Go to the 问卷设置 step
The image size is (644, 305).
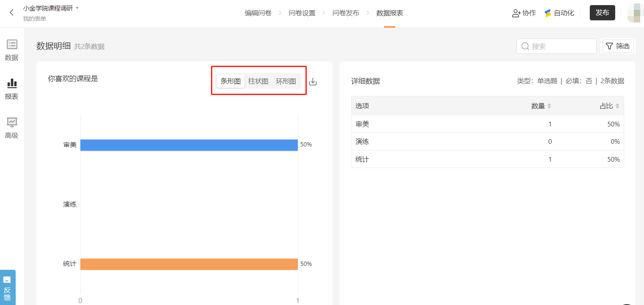[x=302, y=13]
